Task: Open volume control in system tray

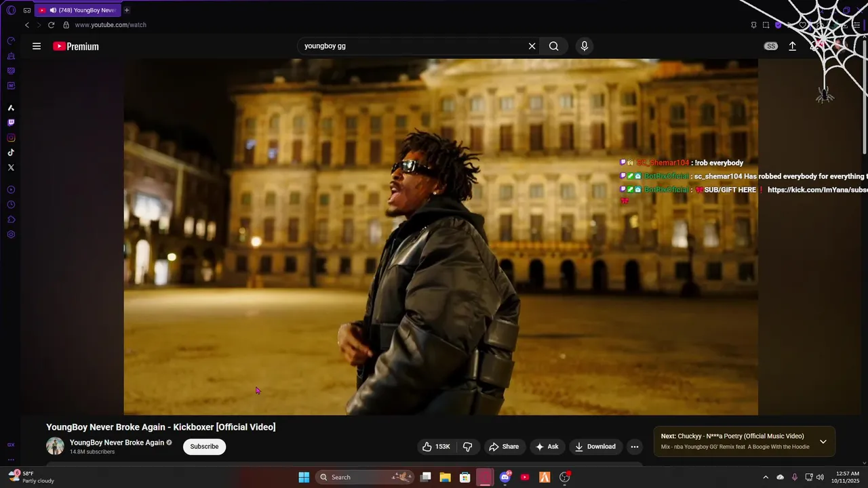Action: pyautogui.click(x=820, y=477)
